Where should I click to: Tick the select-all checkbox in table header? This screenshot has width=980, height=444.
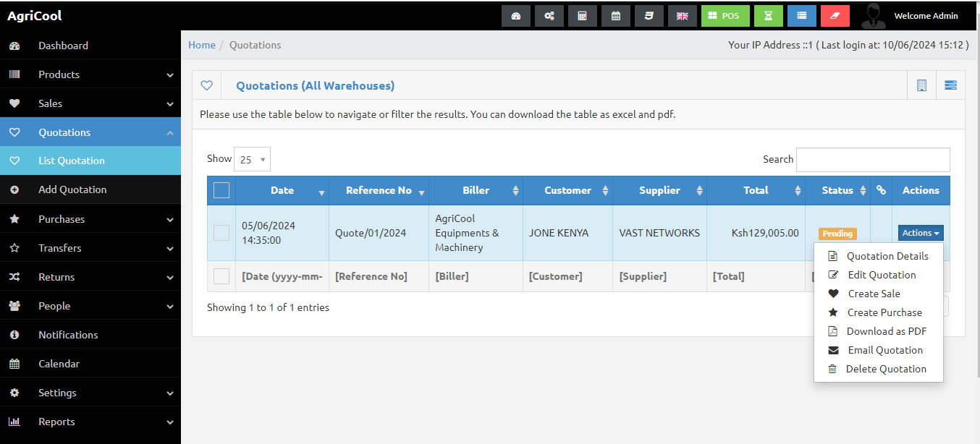click(221, 190)
